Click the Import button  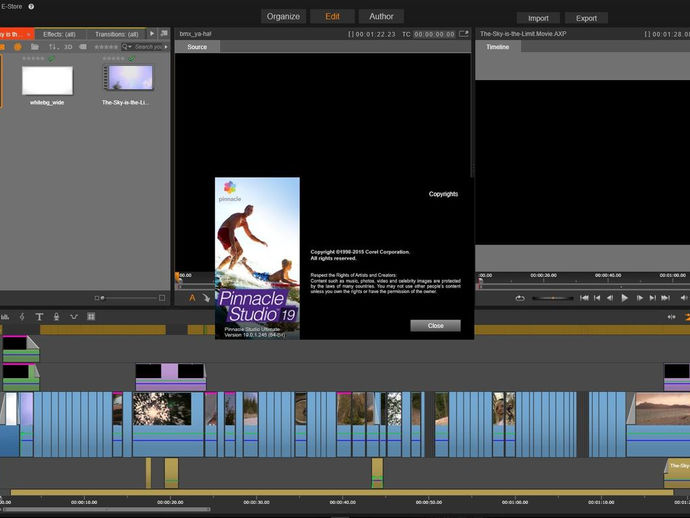click(538, 18)
